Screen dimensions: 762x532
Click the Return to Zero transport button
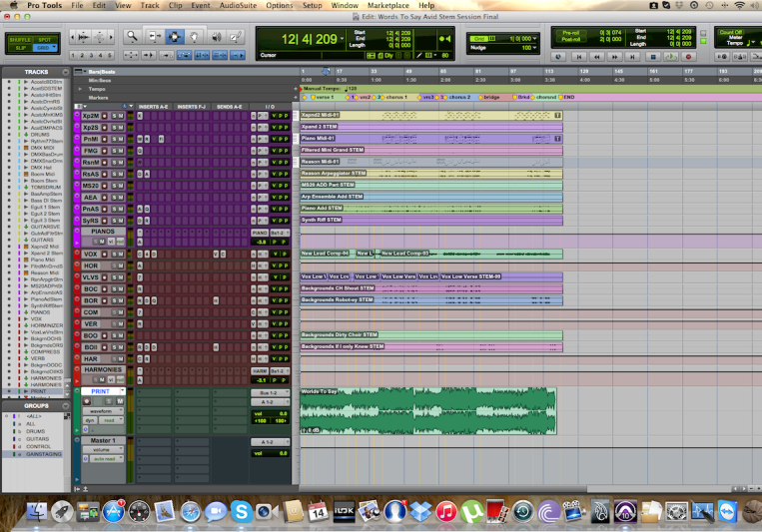click(579, 57)
